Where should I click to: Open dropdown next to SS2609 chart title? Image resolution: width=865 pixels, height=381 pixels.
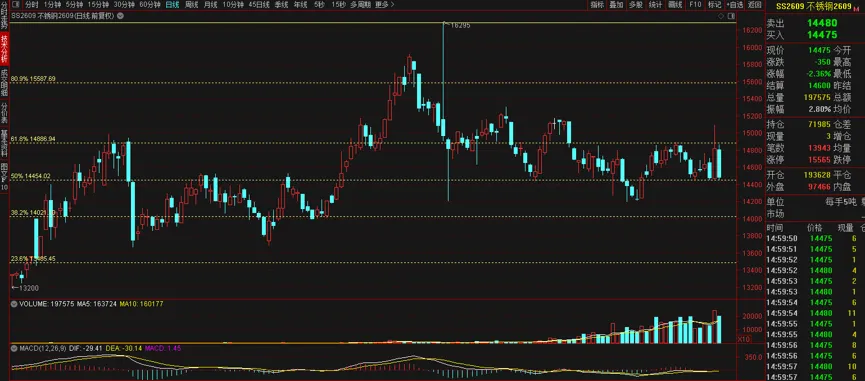pos(120,16)
